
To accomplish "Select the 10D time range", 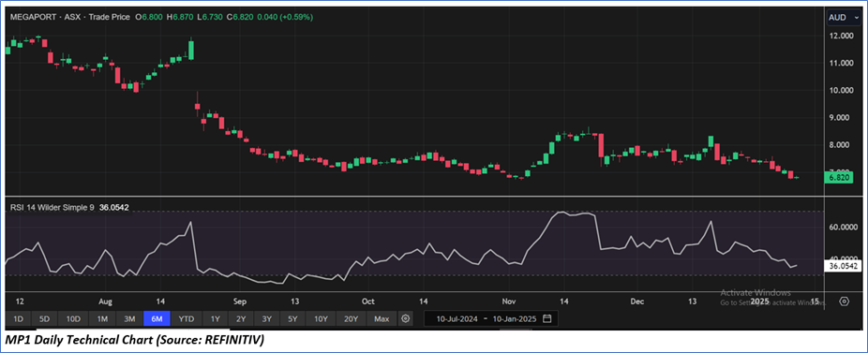I will click(x=74, y=318).
